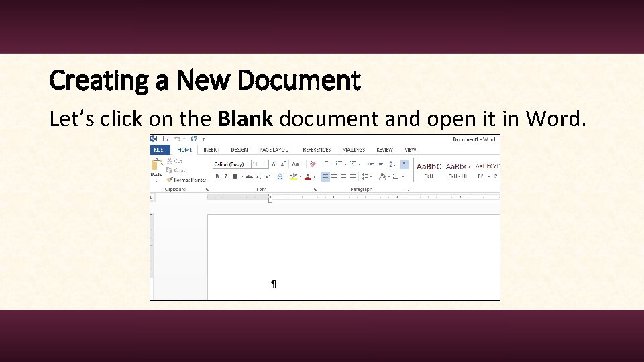Select Center paragraph alignment
644x362 pixels.
[x=334, y=176]
